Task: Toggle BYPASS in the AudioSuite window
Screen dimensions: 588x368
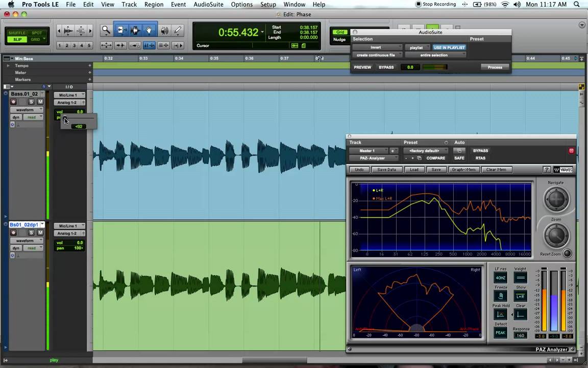Action: pyautogui.click(x=386, y=67)
